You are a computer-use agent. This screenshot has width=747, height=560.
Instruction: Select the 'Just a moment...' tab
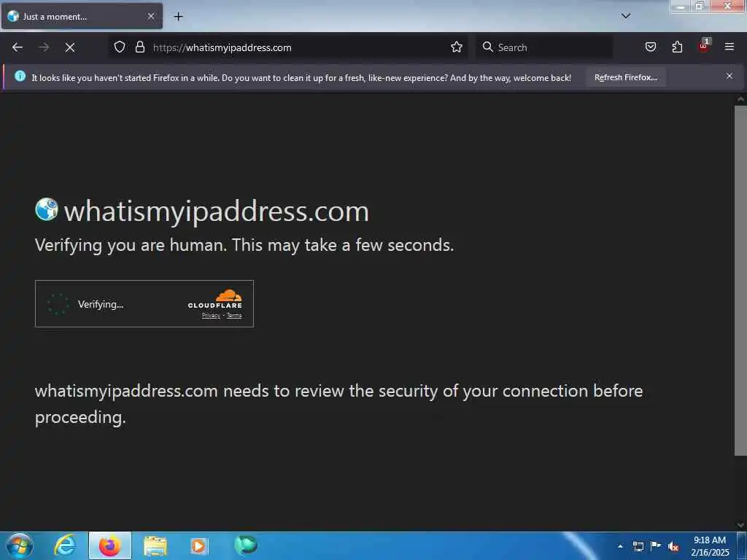coord(82,17)
